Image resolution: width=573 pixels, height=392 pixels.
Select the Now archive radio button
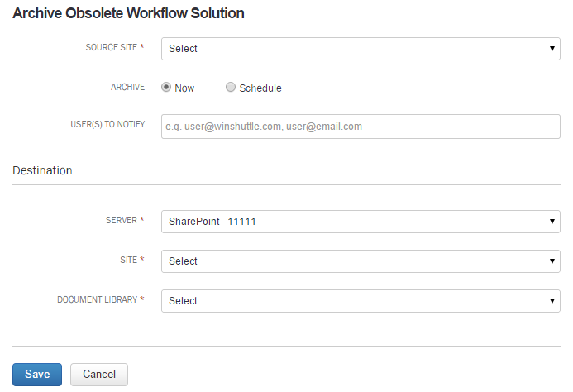[x=166, y=87]
